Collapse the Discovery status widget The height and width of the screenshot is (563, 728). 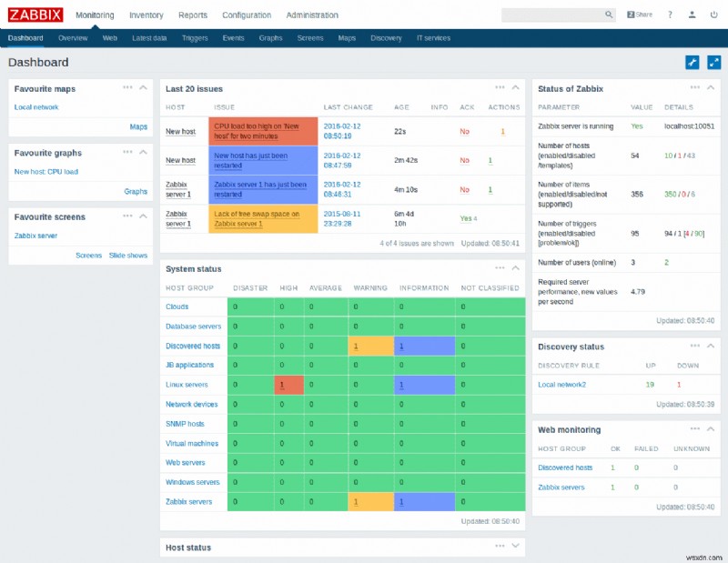(713, 346)
